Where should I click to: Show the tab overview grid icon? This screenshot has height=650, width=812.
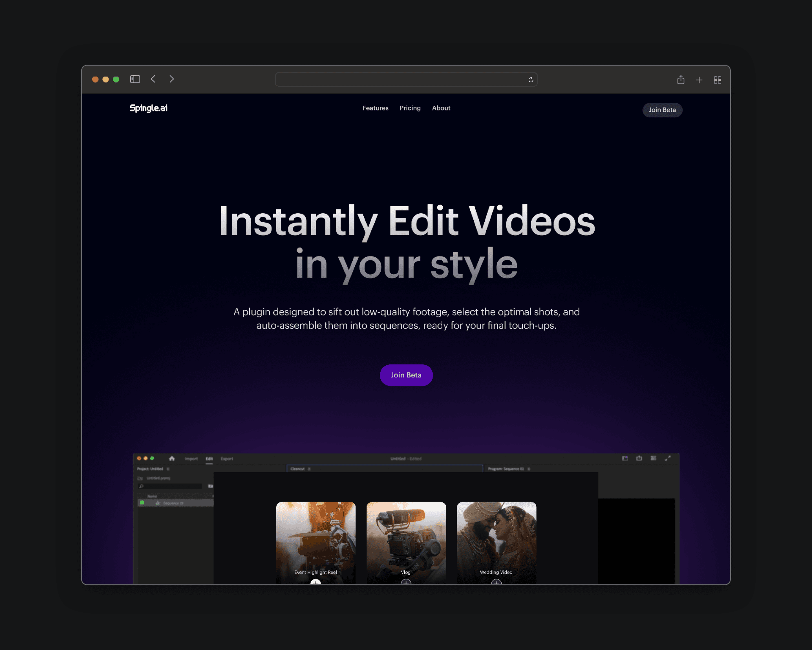[x=718, y=80]
